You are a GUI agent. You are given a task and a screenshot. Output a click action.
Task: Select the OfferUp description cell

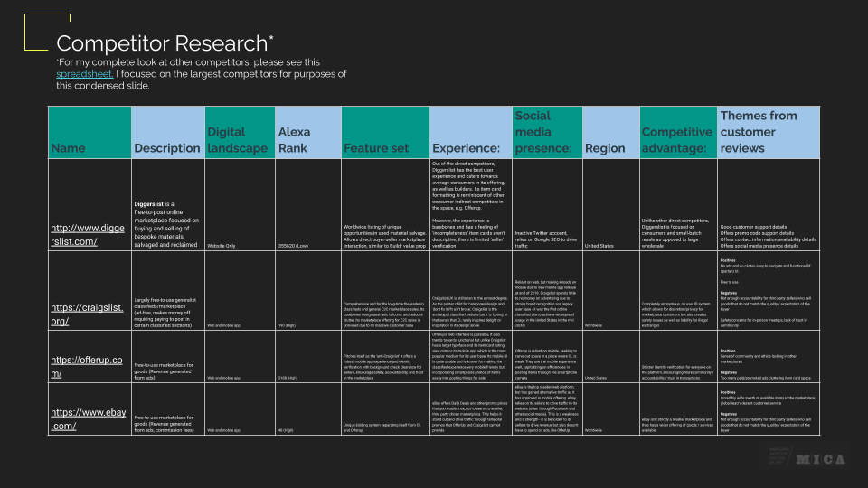click(x=168, y=357)
